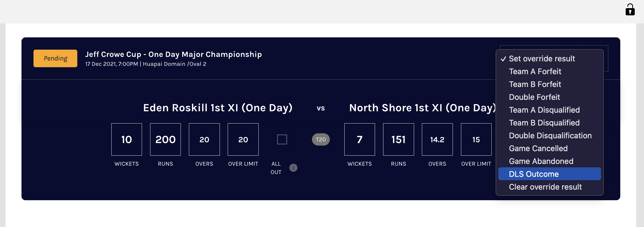Select the checked Set override result entry
Screen dimensions: 644x227
click(542, 59)
